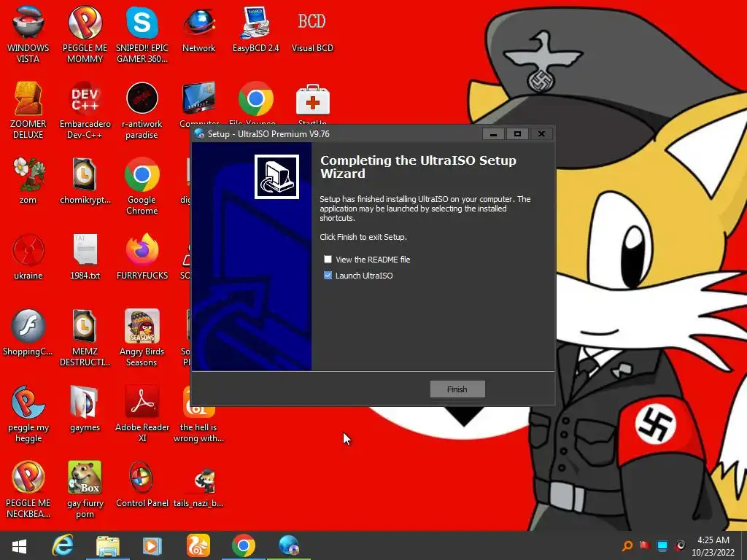Click the setup icon in the title bar
Image resolution: width=747 pixels, height=560 pixels.
pyautogui.click(x=199, y=134)
